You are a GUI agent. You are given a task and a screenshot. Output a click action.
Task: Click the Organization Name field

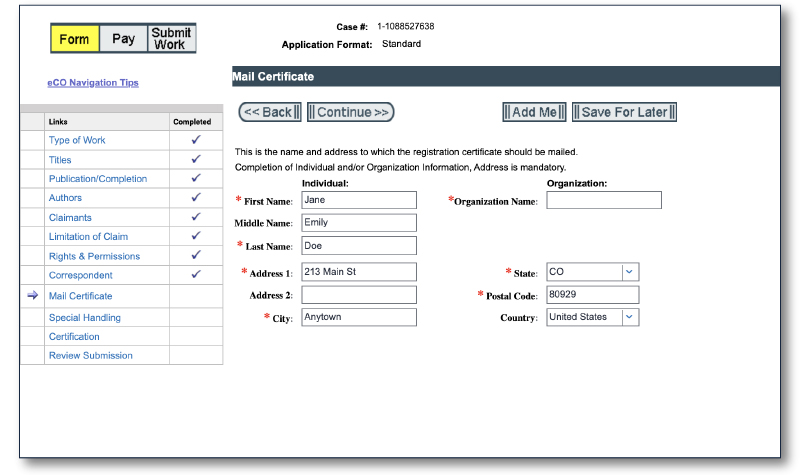603,200
